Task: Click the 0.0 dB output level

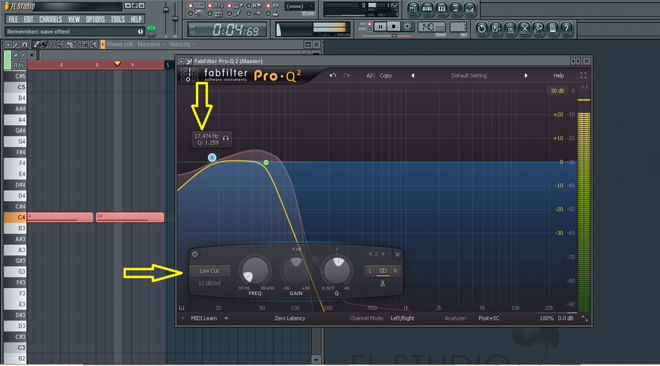Action: coord(565,318)
